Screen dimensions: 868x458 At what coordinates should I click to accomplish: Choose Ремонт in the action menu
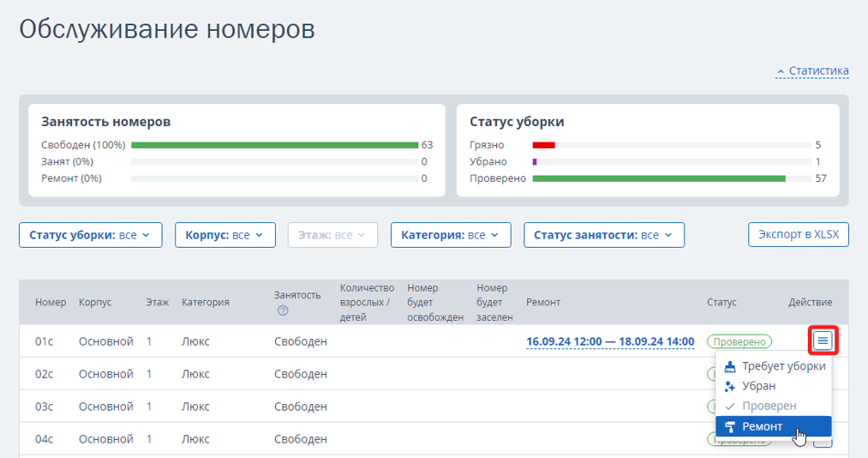[x=774, y=426]
